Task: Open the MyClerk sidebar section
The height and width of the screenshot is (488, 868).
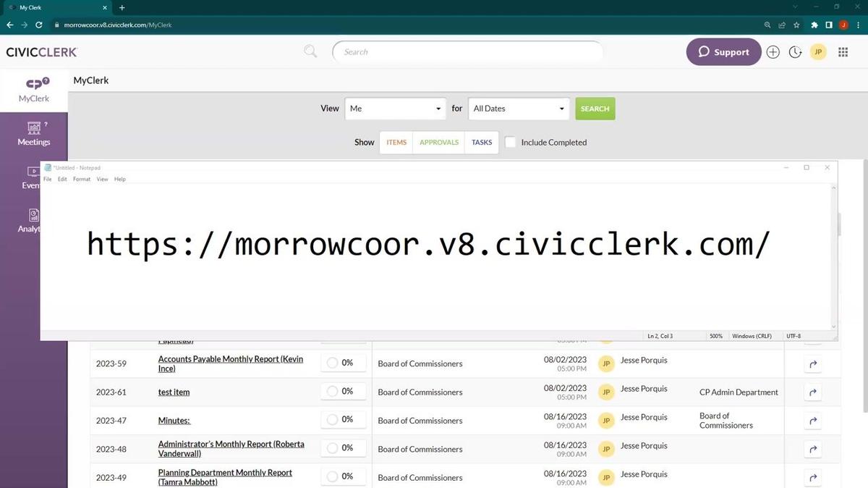Action: (x=33, y=91)
